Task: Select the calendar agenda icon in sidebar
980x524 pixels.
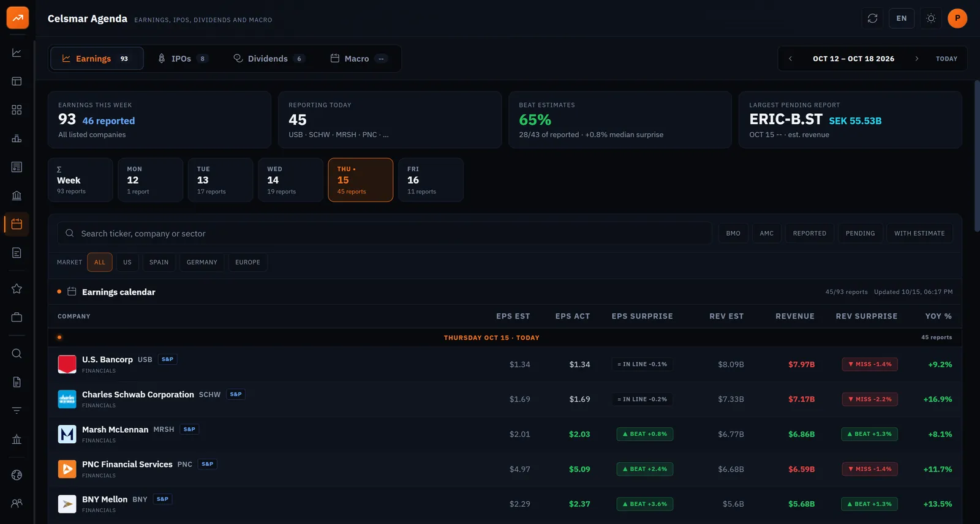Action: point(17,224)
